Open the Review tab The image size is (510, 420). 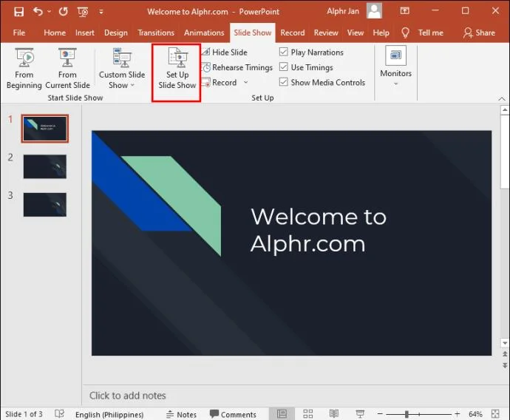click(x=326, y=33)
